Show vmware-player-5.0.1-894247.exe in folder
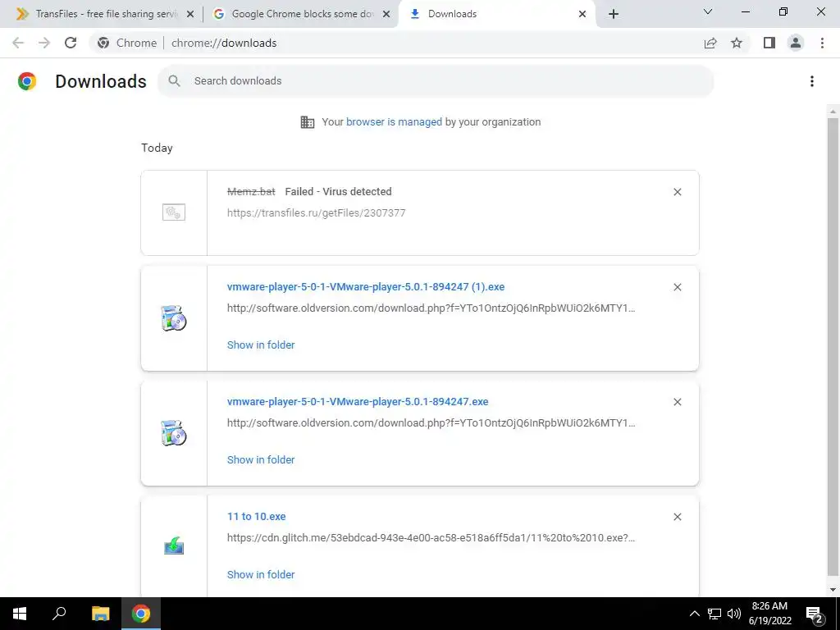 pos(261,459)
